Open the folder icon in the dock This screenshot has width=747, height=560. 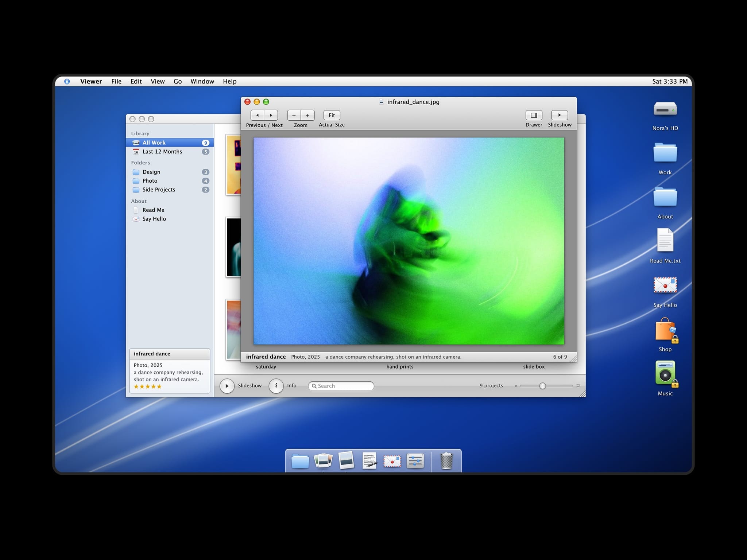300,461
